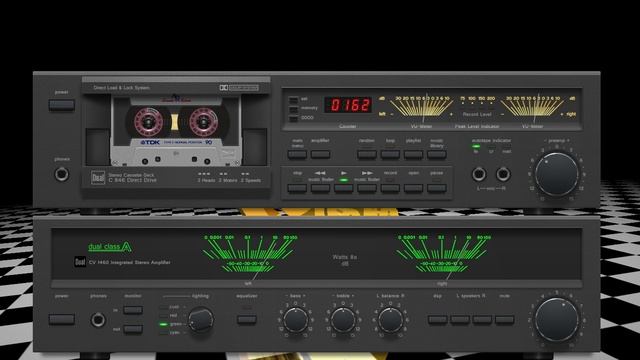Open the playlist button
The image size is (640, 360).
[x=413, y=154]
